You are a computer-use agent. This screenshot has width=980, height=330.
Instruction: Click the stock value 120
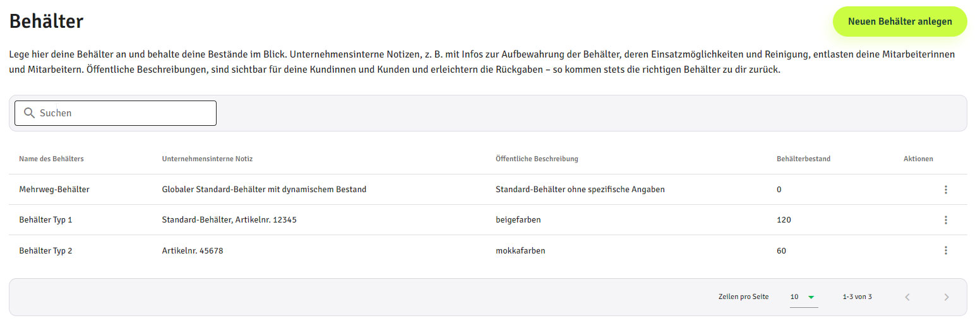784,220
